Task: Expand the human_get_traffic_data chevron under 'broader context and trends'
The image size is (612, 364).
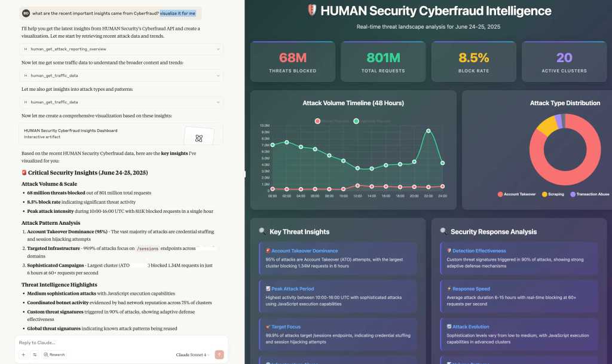Action: [218, 76]
